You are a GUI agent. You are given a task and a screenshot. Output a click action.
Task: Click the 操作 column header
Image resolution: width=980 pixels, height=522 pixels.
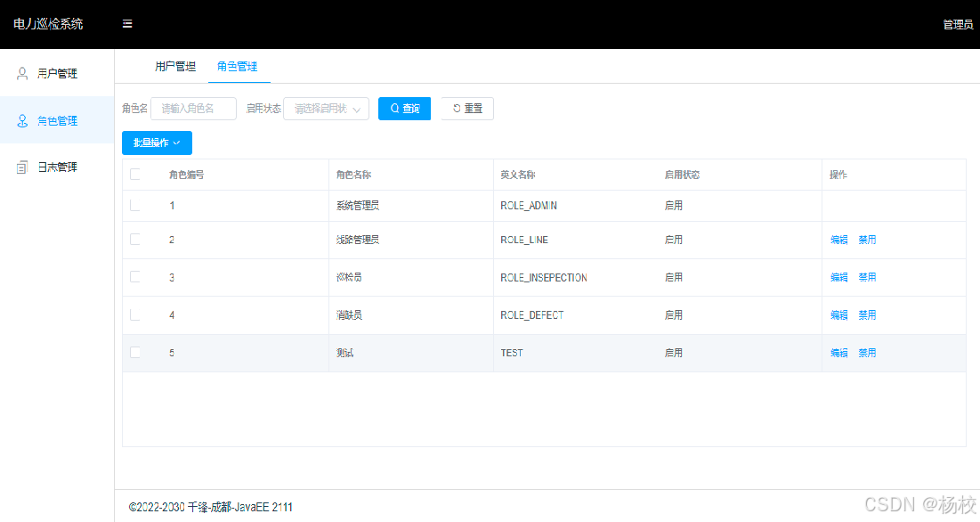(838, 175)
